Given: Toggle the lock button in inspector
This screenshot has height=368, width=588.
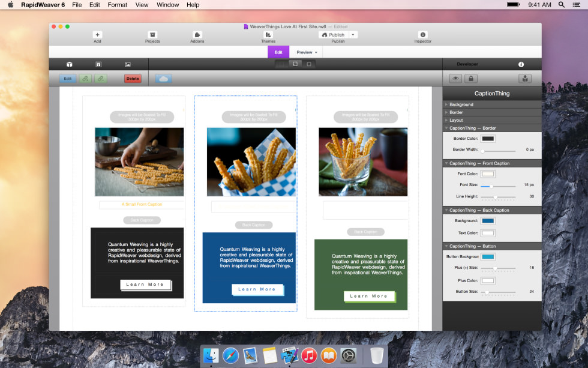Looking at the screenshot, I should [471, 79].
